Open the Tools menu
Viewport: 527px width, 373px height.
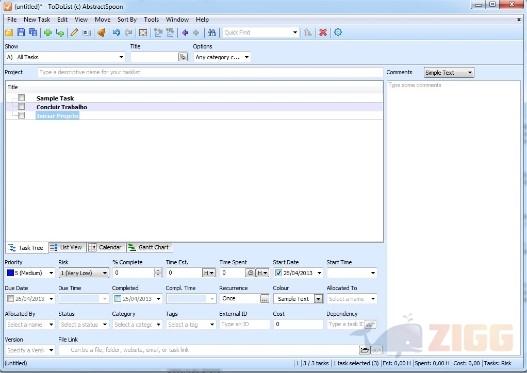tap(151, 19)
